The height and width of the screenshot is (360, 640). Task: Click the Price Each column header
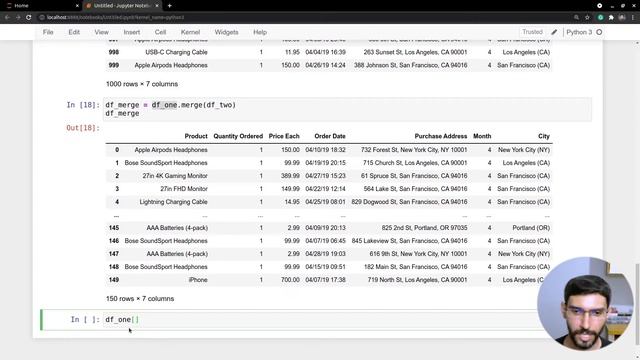[284, 136]
